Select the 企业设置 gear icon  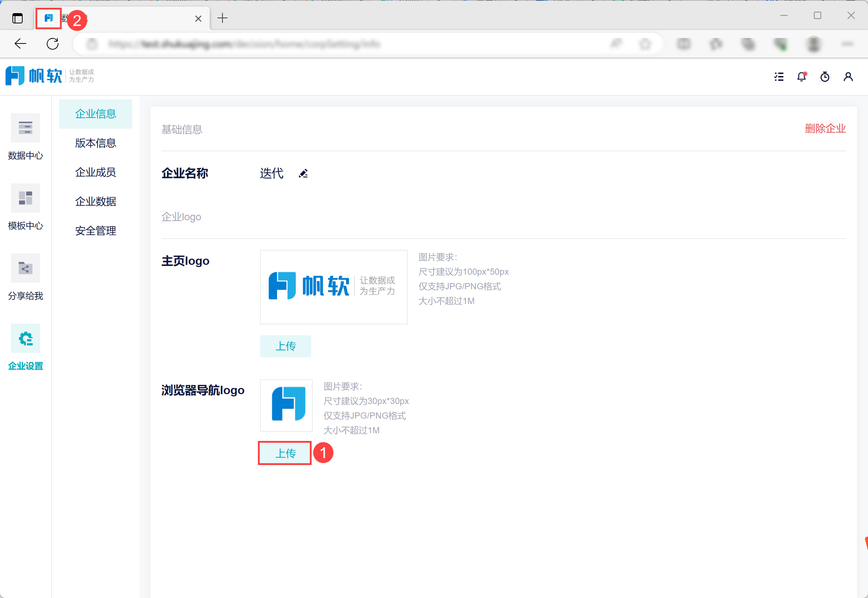[25, 339]
